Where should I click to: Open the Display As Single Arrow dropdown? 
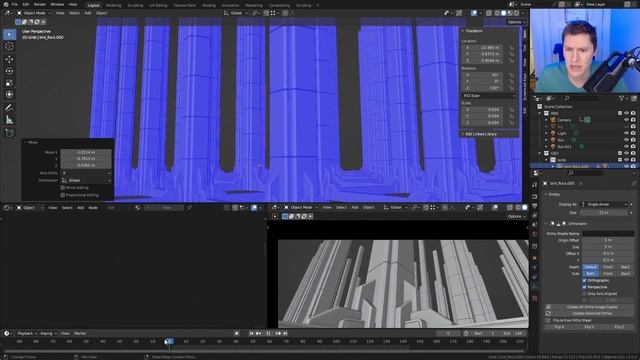[x=604, y=204]
